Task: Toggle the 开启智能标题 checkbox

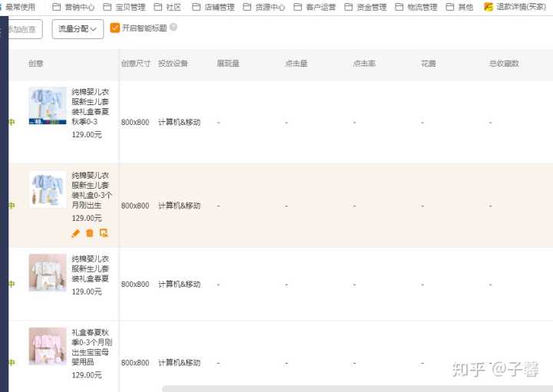Action: pos(115,28)
